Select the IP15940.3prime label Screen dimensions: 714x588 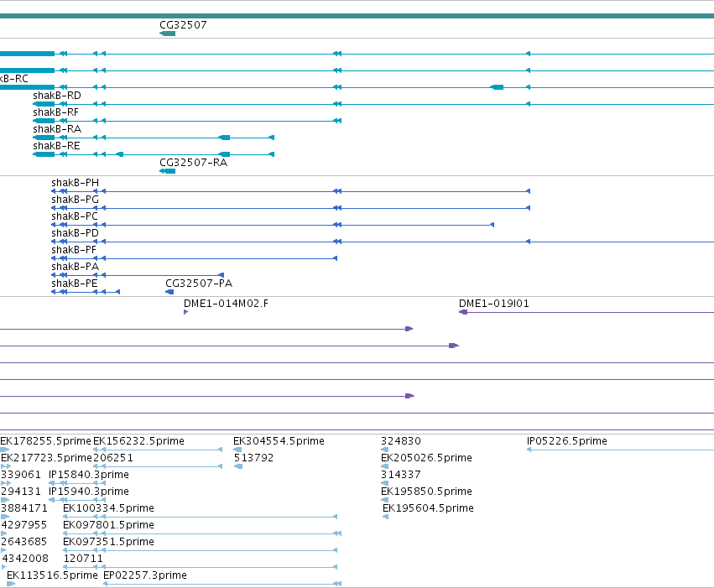[89, 492]
